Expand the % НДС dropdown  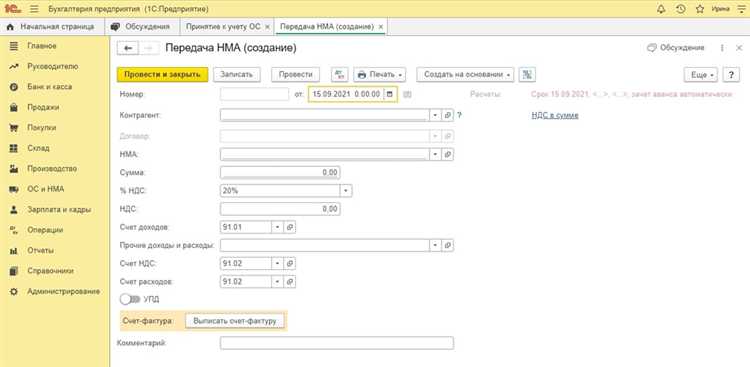click(346, 190)
